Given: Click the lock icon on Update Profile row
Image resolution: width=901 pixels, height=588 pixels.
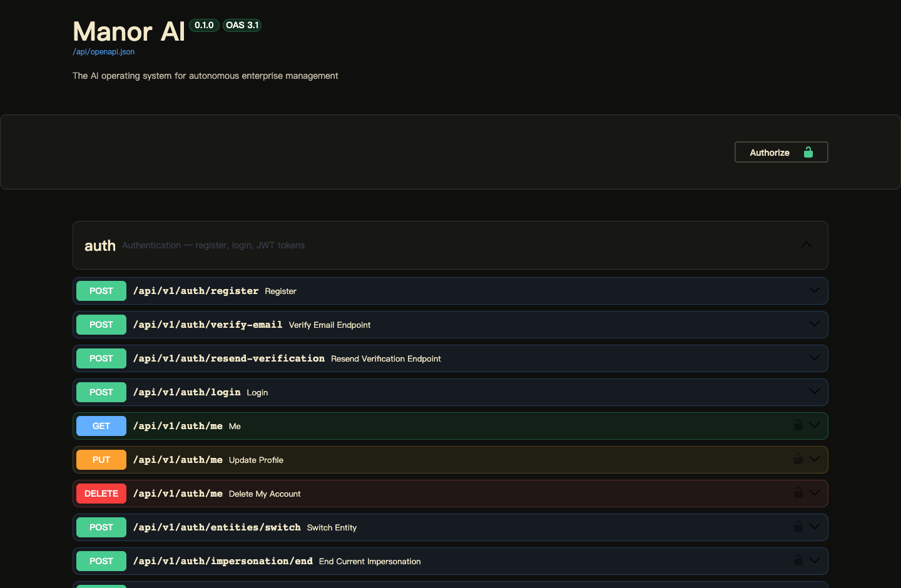Looking at the screenshot, I should [x=798, y=459].
